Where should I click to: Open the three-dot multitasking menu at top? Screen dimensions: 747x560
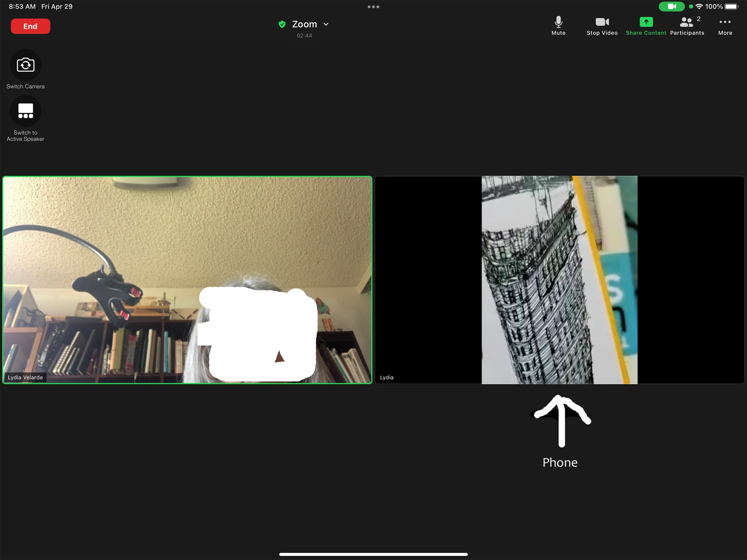tap(373, 7)
